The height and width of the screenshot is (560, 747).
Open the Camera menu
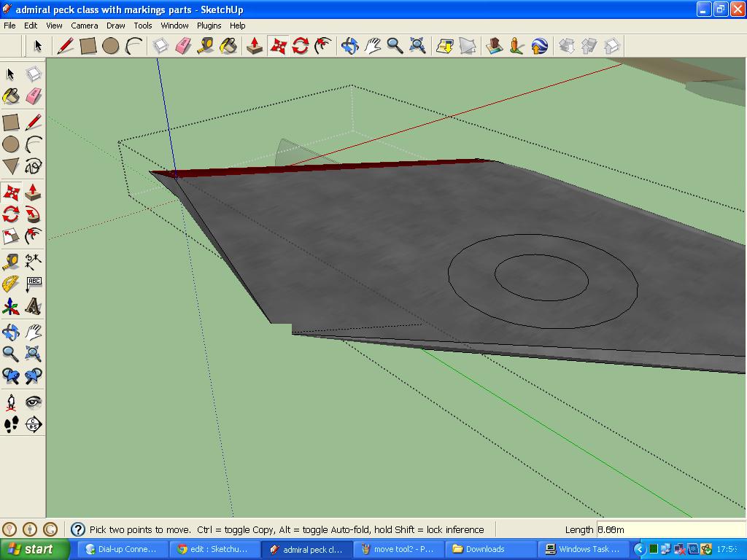[85, 26]
